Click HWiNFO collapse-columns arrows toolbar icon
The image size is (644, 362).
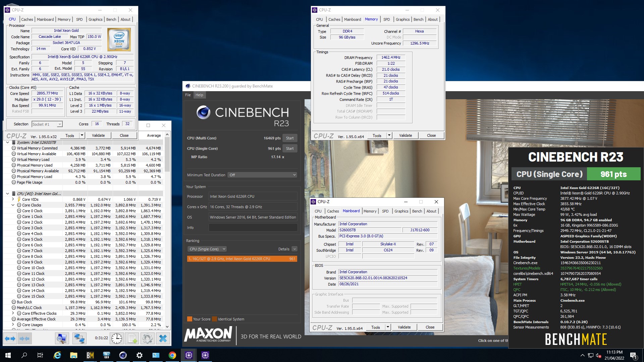[x=24, y=339]
